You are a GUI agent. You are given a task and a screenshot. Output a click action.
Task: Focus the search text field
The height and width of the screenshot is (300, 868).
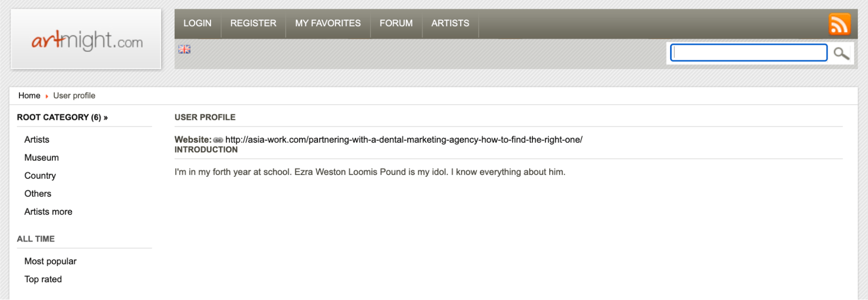[749, 53]
